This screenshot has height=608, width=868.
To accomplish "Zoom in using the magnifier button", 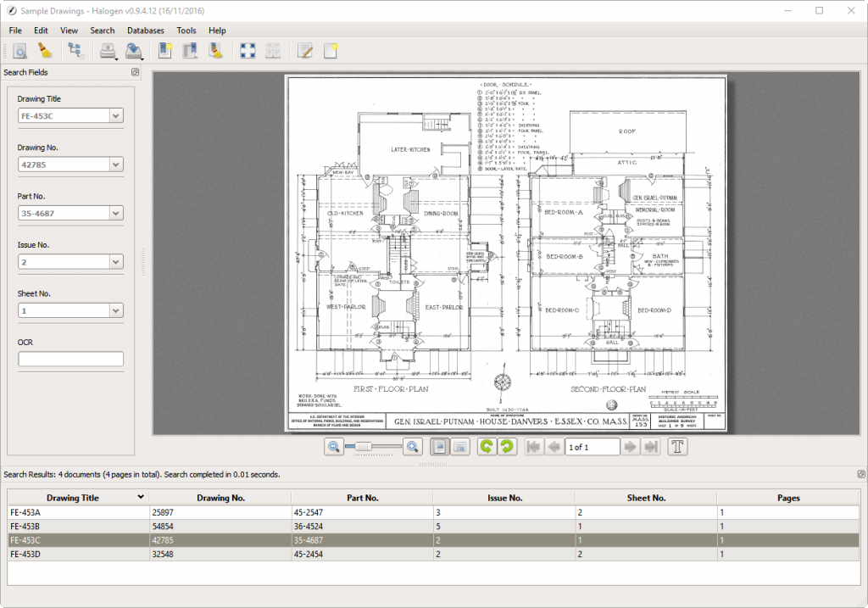I will click(411, 446).
